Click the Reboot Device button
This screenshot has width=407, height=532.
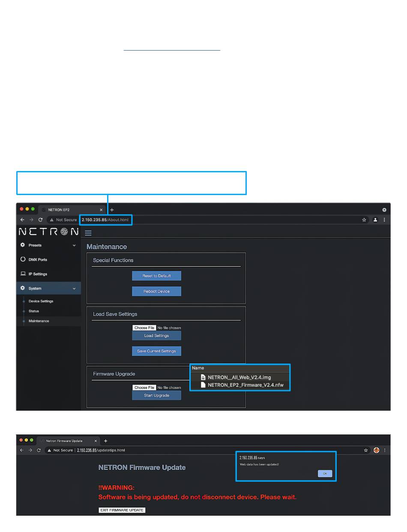coord(157,291)
